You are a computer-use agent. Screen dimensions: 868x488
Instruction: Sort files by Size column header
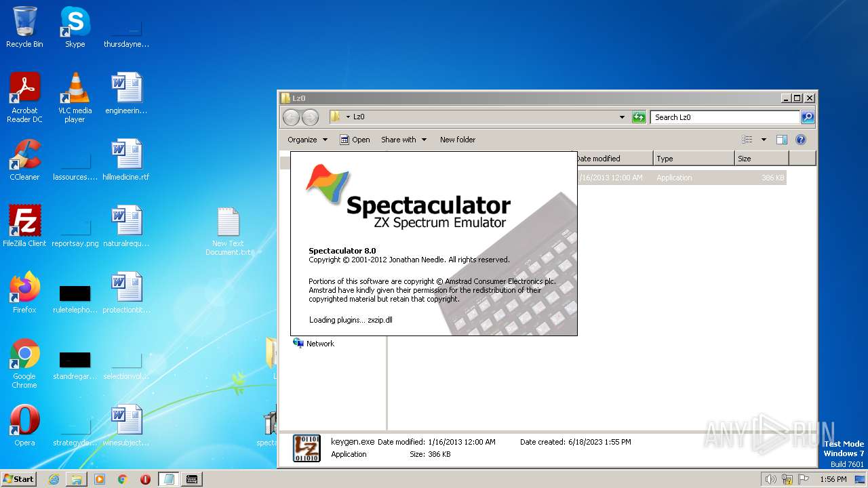762,159
